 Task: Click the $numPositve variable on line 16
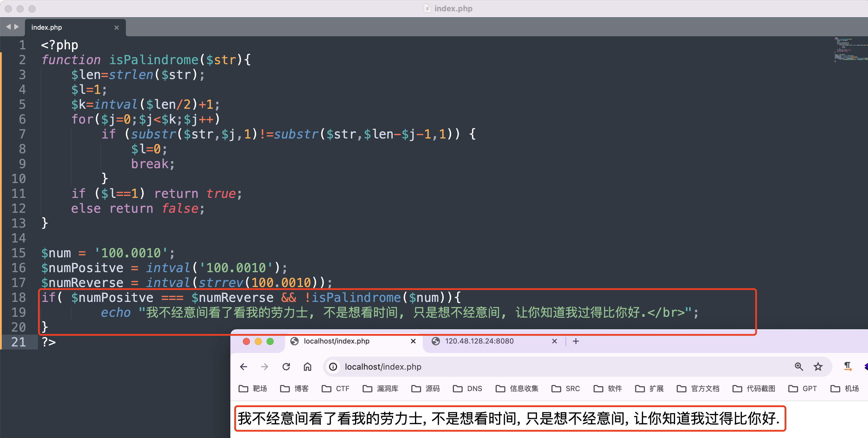point(82,268)
